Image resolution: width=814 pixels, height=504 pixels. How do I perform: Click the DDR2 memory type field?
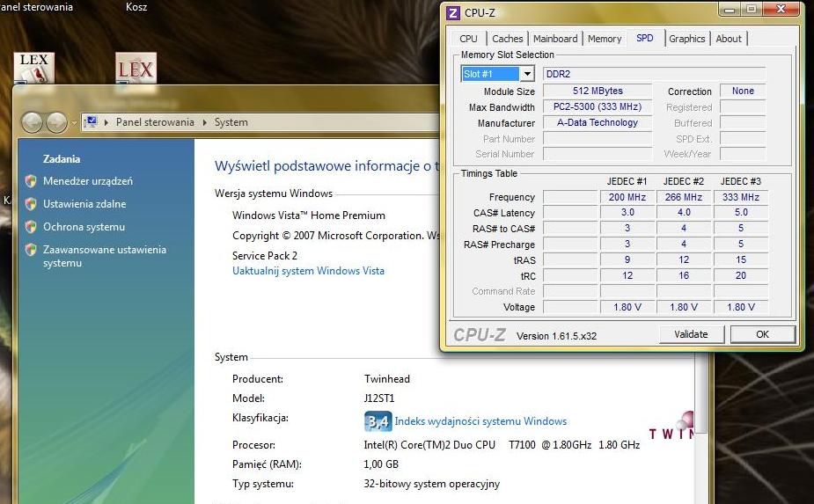click(654, 74)
